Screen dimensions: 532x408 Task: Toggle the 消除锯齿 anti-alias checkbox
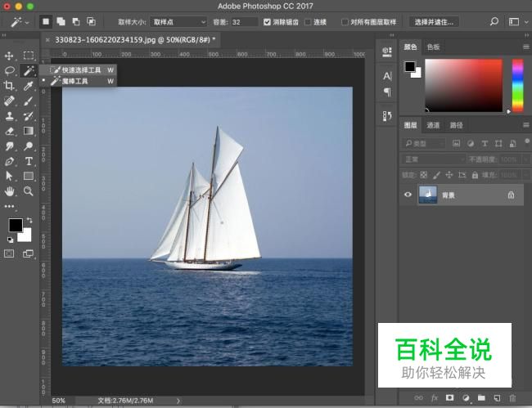point(267,22)
